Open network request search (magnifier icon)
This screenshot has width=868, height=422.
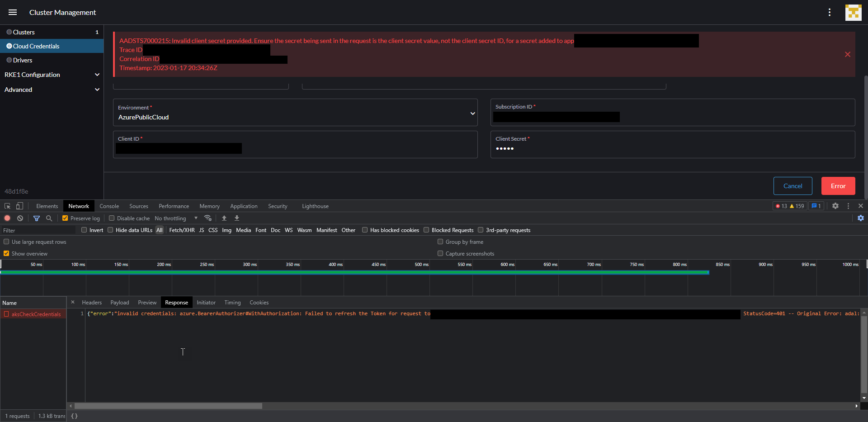tap(49, 218)
